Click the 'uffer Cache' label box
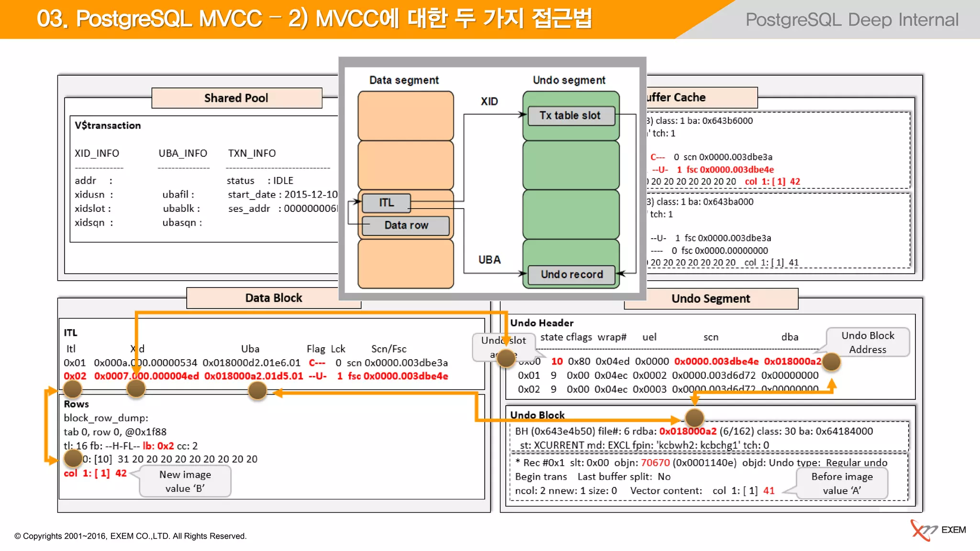Image resolution: width=980 pixels, height=551 pixels. (x=702, y=98)
